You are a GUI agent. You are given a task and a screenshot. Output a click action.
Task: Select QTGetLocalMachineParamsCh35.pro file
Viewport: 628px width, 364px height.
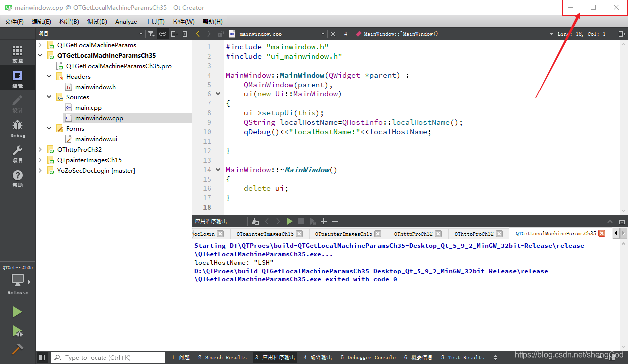[x=118, y=66]
